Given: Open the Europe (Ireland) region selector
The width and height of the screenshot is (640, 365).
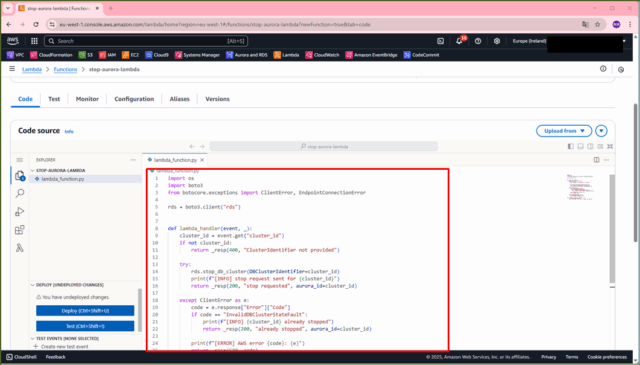Looking at the screenshot, I should point(529,41).
